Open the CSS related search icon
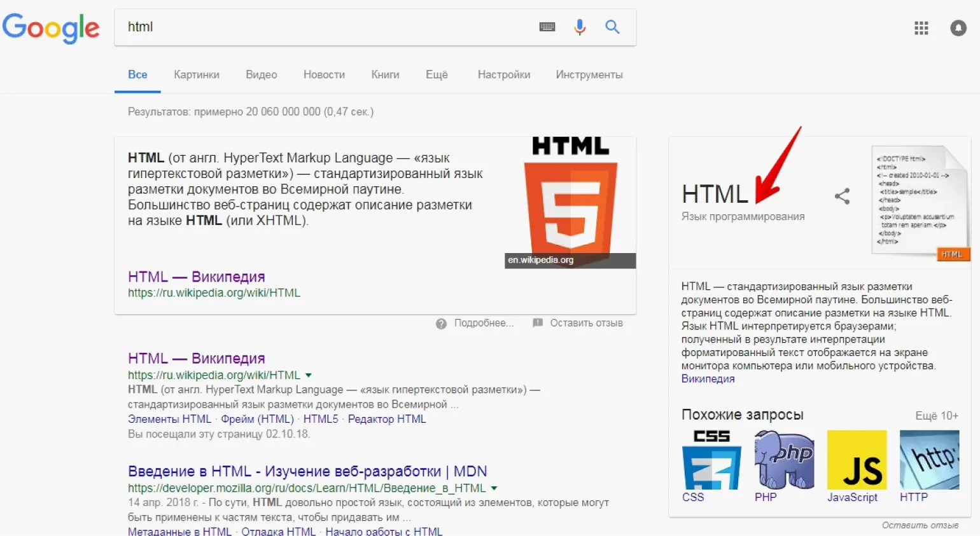Viewport: 980px width, 536px height. pyautogui.click(x=711, y=460)
